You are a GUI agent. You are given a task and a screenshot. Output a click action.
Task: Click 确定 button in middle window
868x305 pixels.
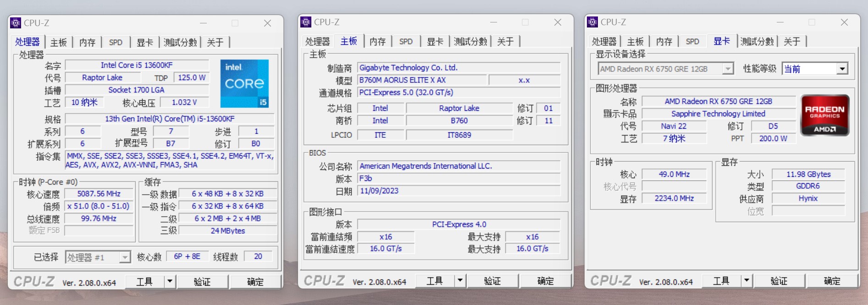546,280
